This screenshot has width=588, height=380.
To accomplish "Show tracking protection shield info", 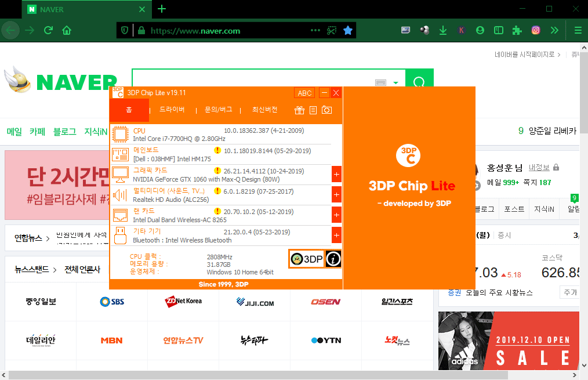I will click(x=125, y=30).
